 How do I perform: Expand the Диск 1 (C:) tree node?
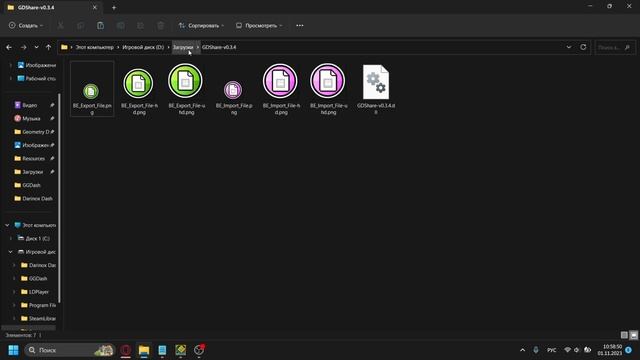point(11,238)
